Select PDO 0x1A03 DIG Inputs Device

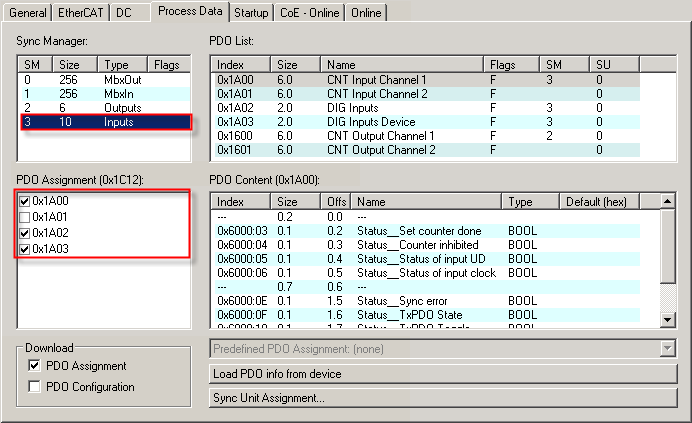[426, 122]
